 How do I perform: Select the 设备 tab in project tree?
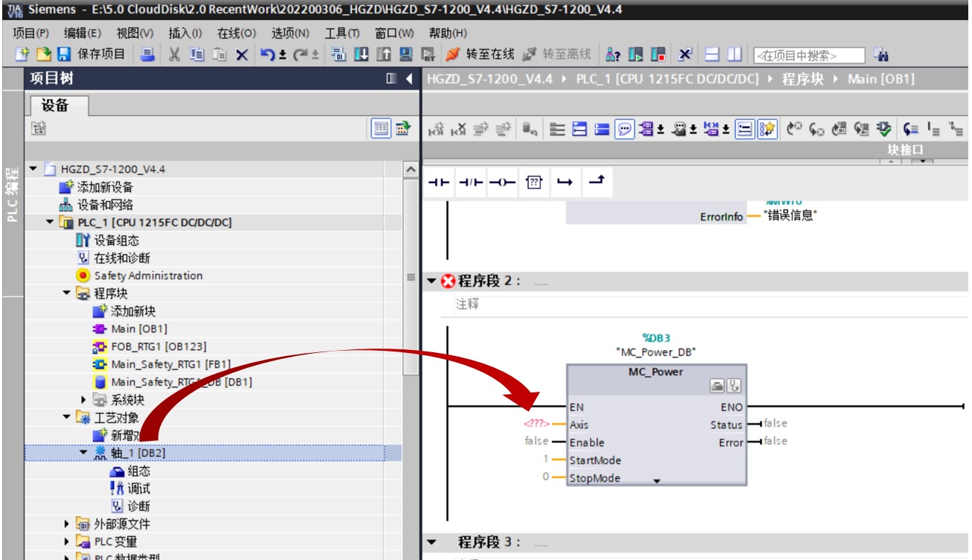click(59, 106)
